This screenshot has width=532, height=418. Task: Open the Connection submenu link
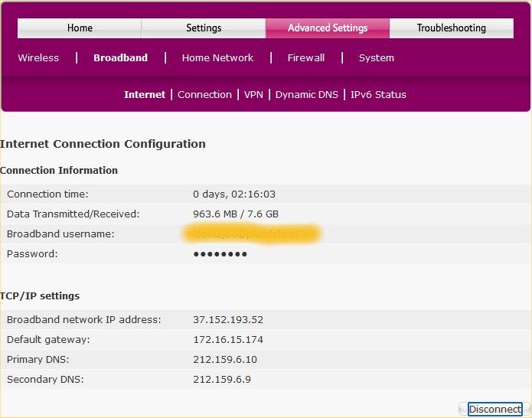(x=204, y=95)
